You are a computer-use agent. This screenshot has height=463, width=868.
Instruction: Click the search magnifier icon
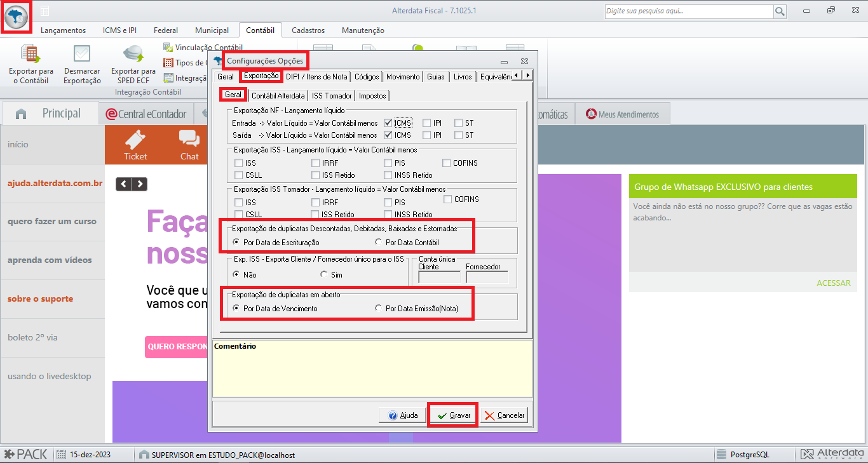coord(780,11)
